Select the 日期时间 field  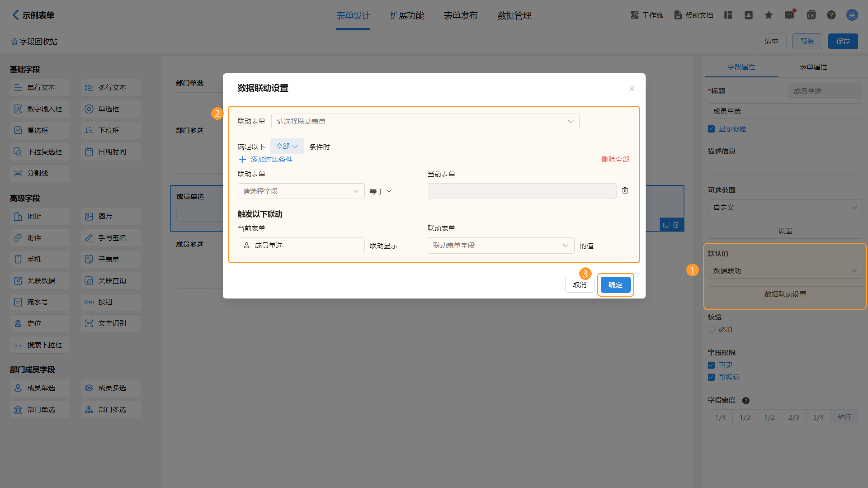111,152
